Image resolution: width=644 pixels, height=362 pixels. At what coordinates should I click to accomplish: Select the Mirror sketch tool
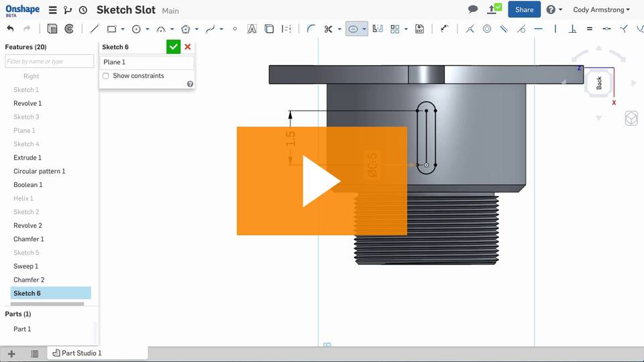tap(378, 29)
